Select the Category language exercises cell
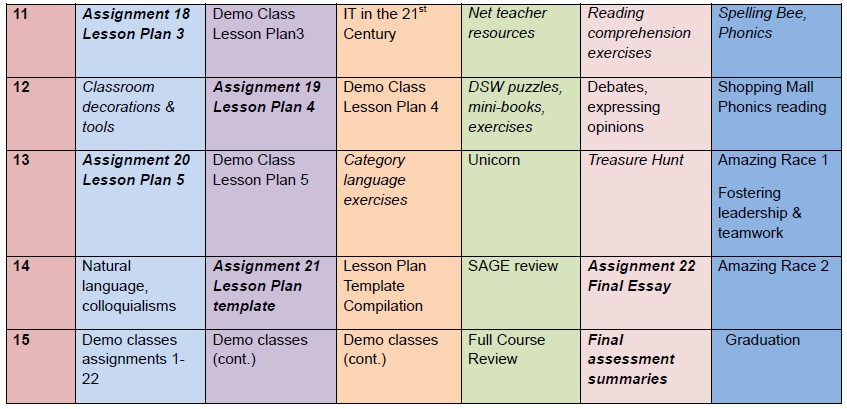 click(399, 204)
